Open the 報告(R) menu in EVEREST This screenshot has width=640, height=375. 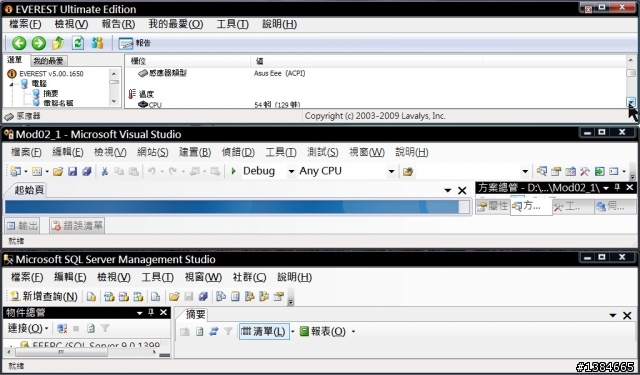(118, 24)
